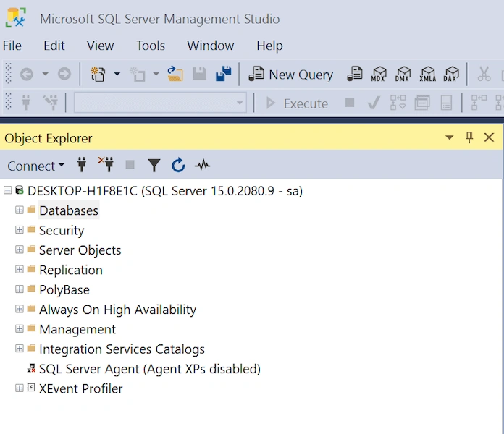Click the Save disk icon
Screen dimensions: 504x434
coord(199,74)
